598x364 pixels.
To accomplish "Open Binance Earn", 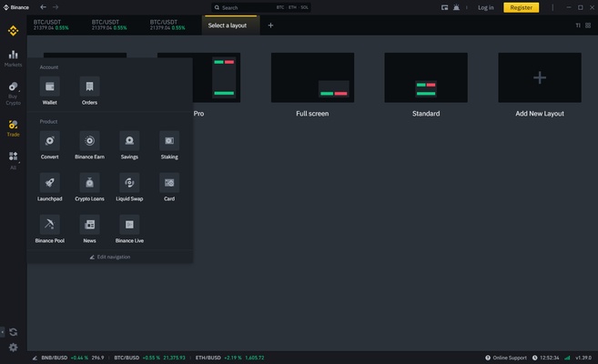I will click(89, 146).
